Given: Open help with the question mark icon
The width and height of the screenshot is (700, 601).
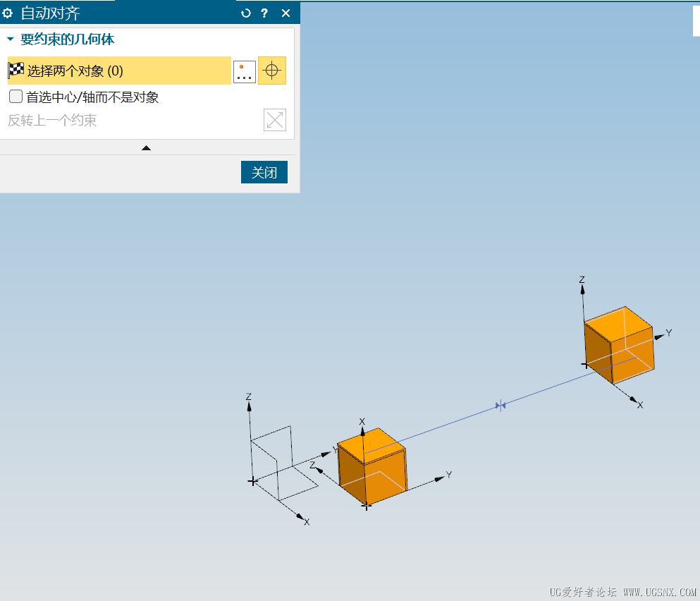Looking at the screenshot, I should point(264,13).
